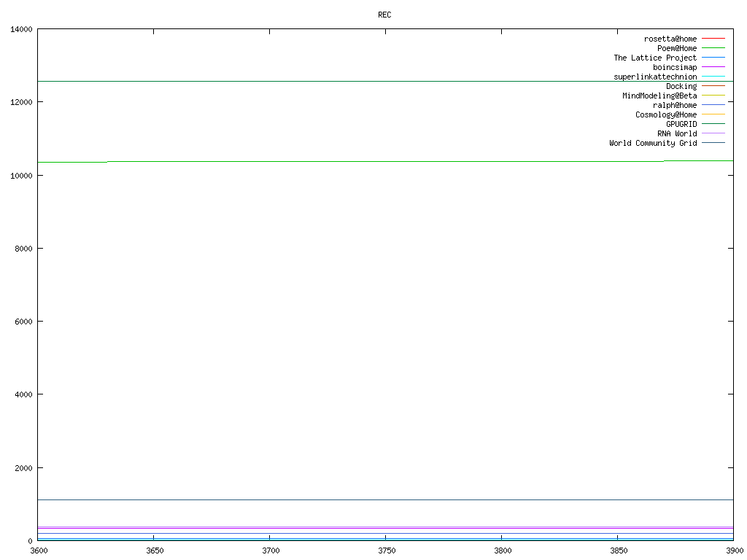Click the x-axis label 3800
This screenshot has width=747, height=560.
[503, 551]
